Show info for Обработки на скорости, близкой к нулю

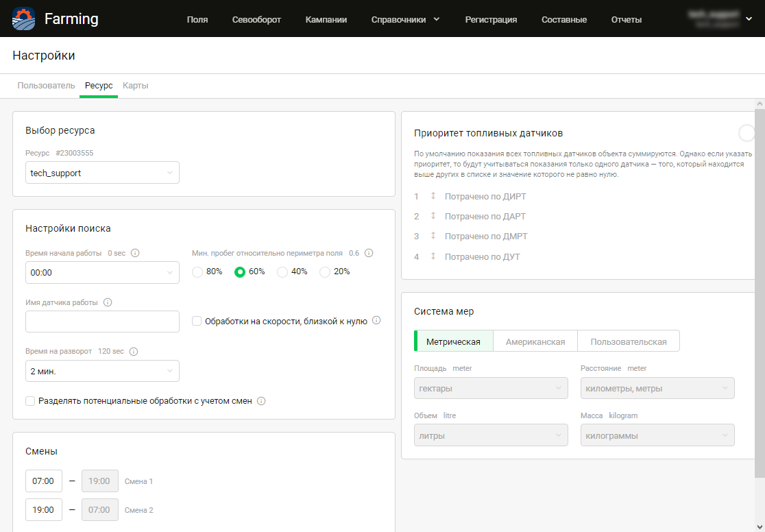376,321
